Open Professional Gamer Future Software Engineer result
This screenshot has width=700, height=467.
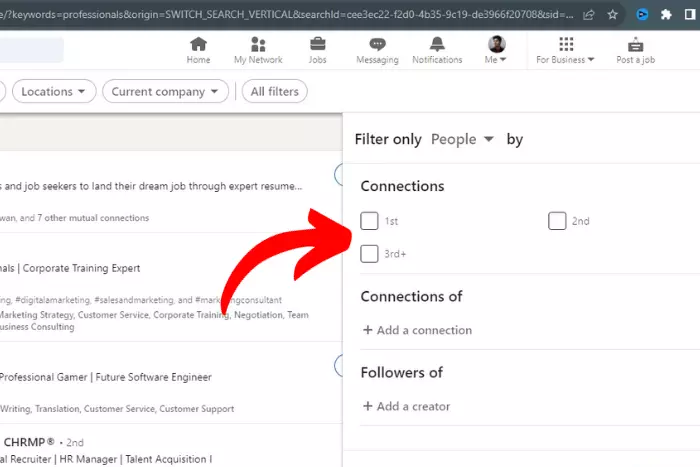tap(105, 377)
